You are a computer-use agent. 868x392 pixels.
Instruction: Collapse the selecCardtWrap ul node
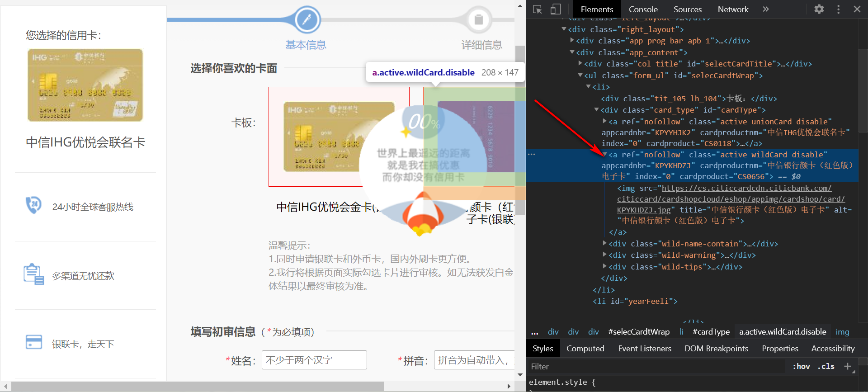[x=580, y=75]
